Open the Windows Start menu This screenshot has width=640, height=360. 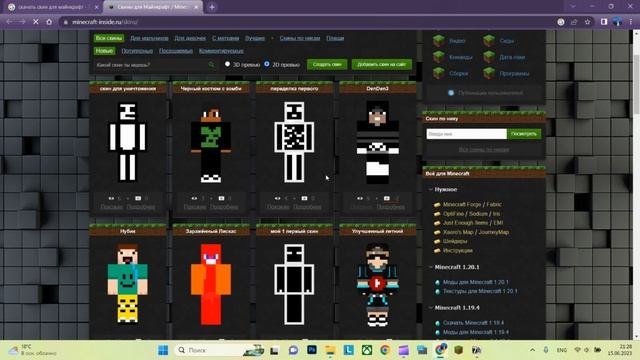coord(163,350)
